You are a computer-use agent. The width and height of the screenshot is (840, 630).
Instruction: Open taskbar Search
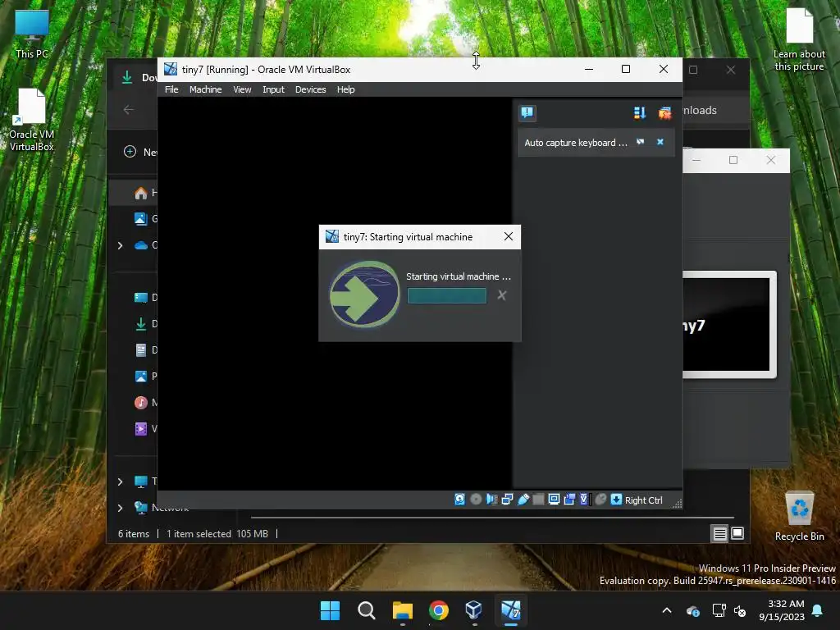coord(367,610)
